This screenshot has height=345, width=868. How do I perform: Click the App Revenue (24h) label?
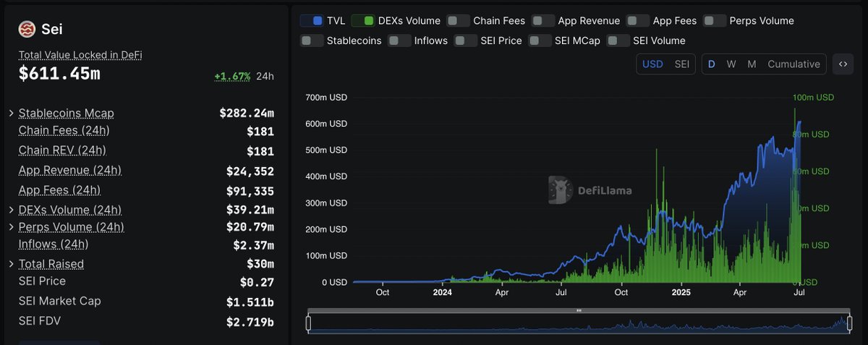coord(70,170)
